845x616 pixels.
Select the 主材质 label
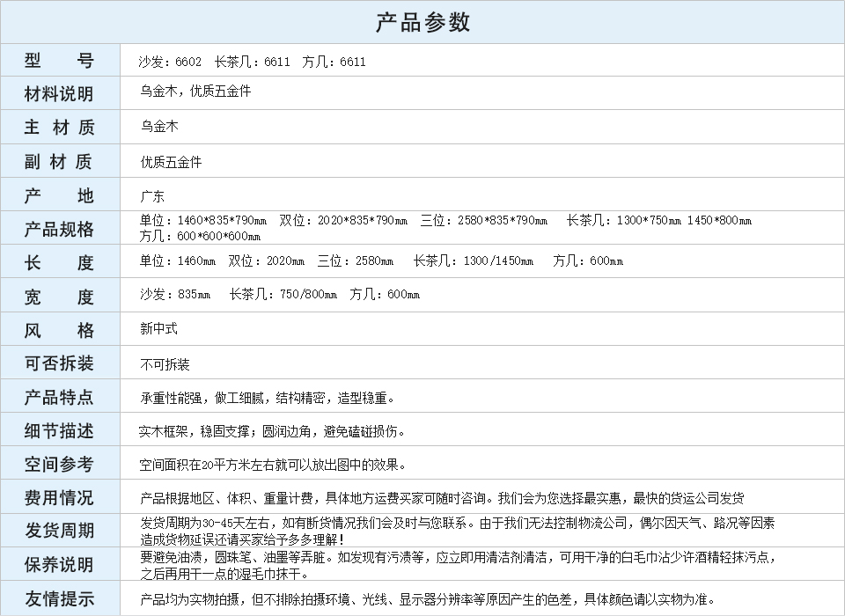click(x=59, y=128)
